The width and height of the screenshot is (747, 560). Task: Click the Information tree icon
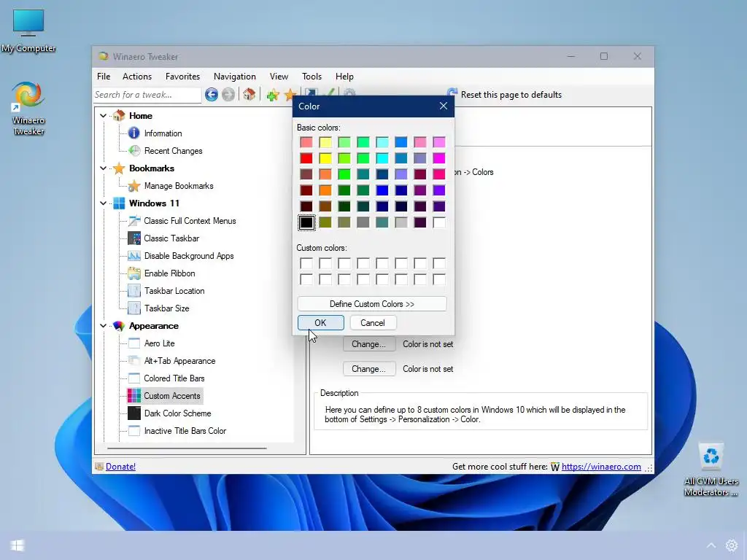pyautogui.click(x=134, y=133)
